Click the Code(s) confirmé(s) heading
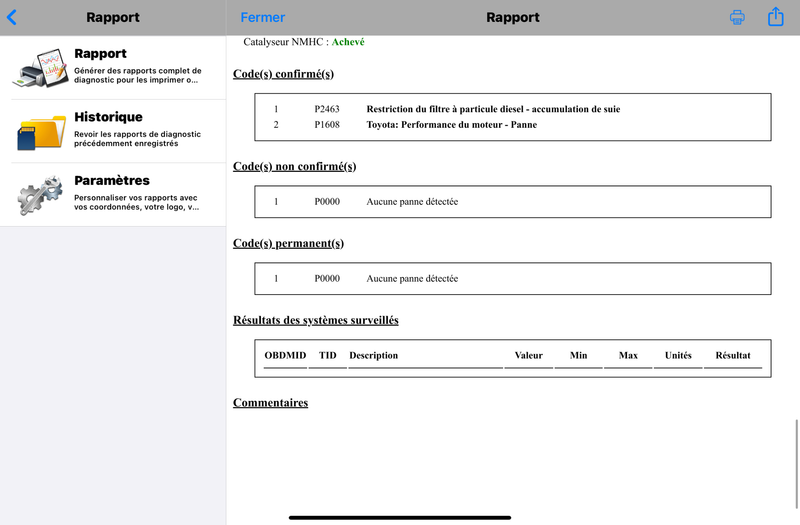Viewport: 800px width, 525px height. (283, 74)
